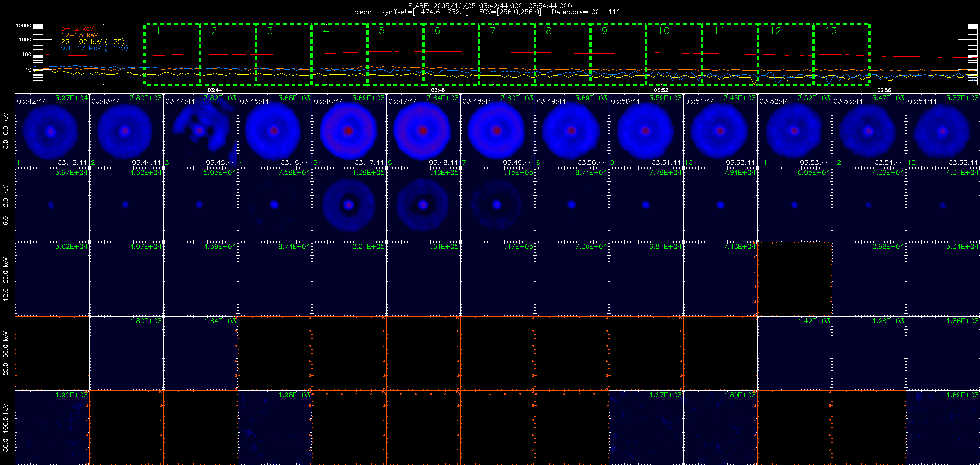This screenshot has height=465, width=980.
Task: Click the 10000 count-rate axis label
Action: pyautogui.click(x=23, y=25)
